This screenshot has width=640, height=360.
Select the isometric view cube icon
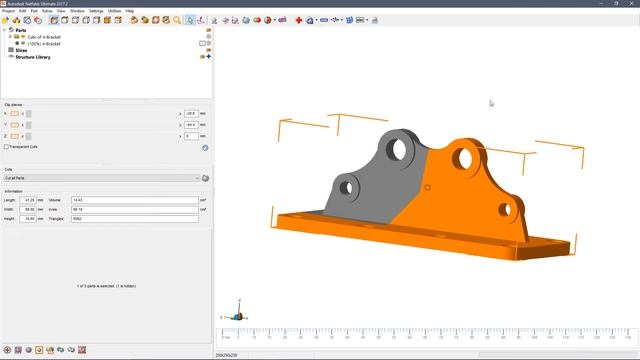tap(54, 20)
